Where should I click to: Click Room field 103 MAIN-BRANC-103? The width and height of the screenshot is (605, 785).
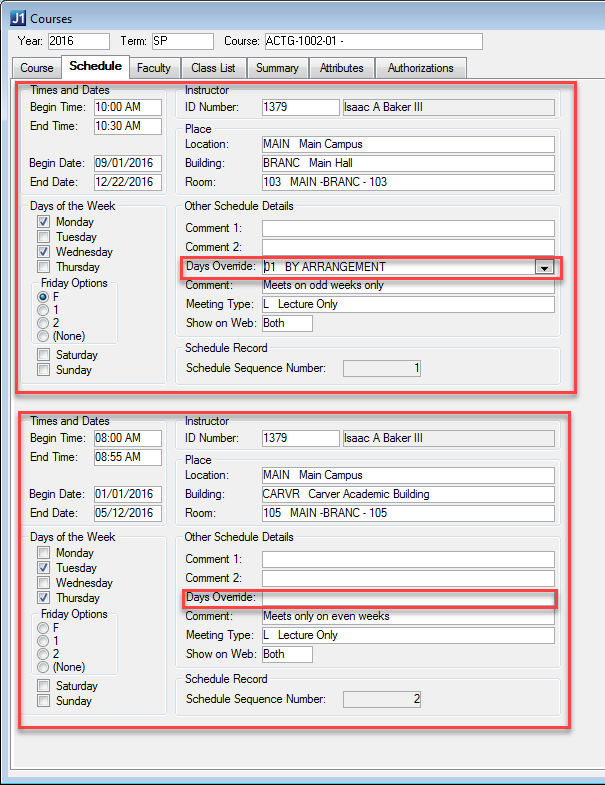408,182
